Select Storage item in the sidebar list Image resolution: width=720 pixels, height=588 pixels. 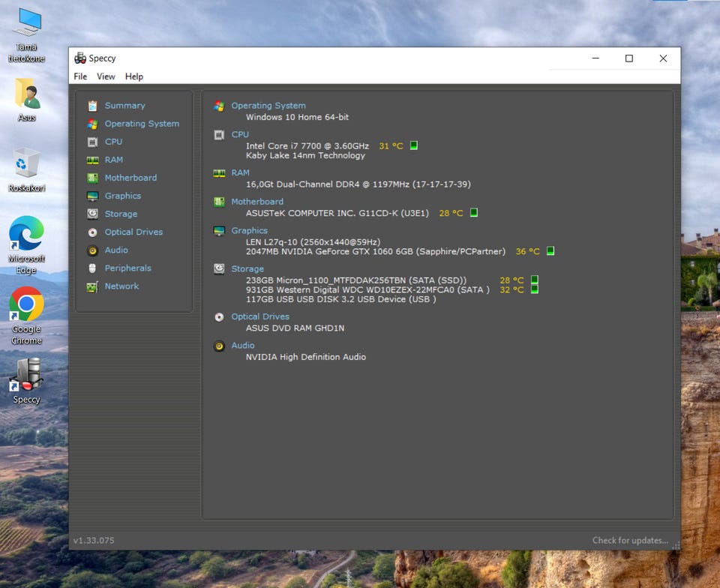tap(121, 214)
